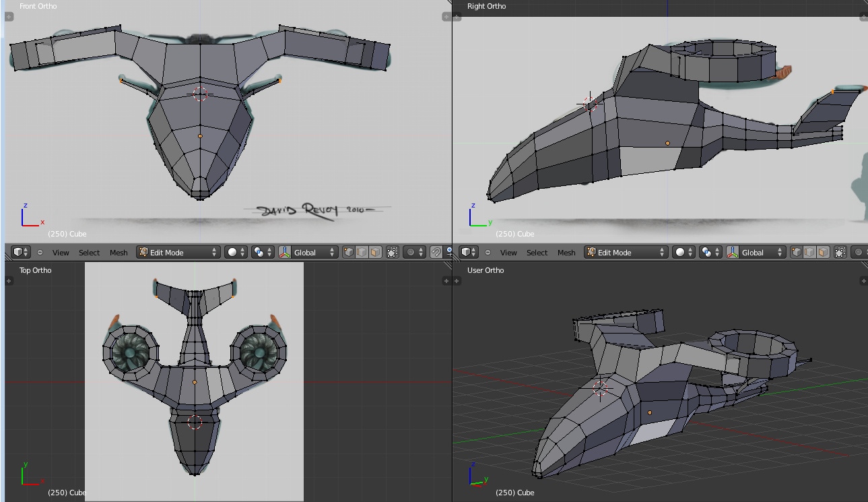Open Select menu in Right Ortho header
Image resolution: width=868 pixels, height=502 pixels.
(537, 253)
